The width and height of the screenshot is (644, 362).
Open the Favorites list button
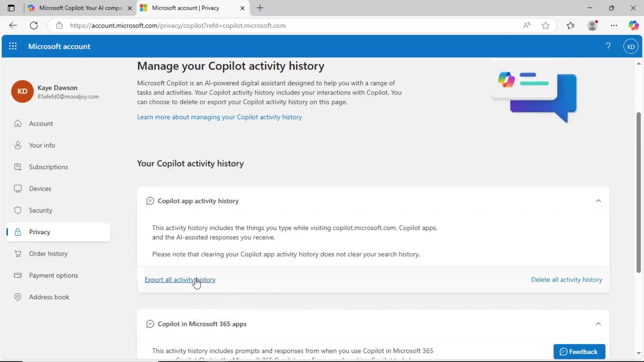click(x=571, y=25)
